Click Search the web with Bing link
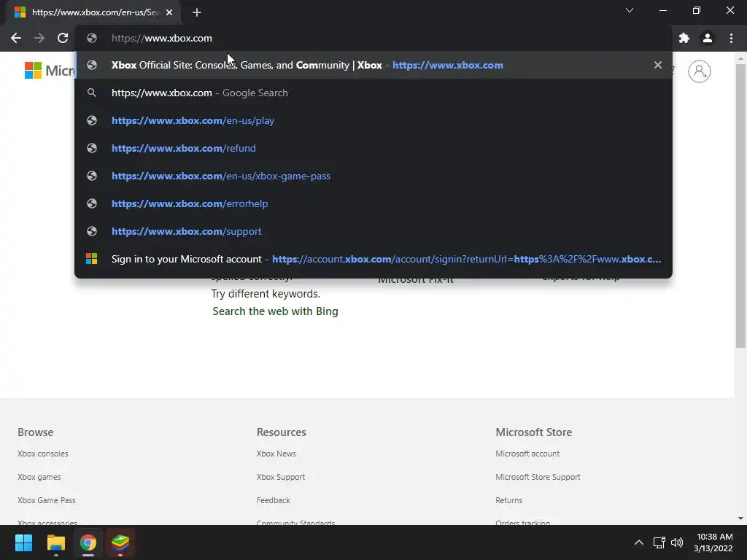Viewport: 747px width, 560px height. 275,311
